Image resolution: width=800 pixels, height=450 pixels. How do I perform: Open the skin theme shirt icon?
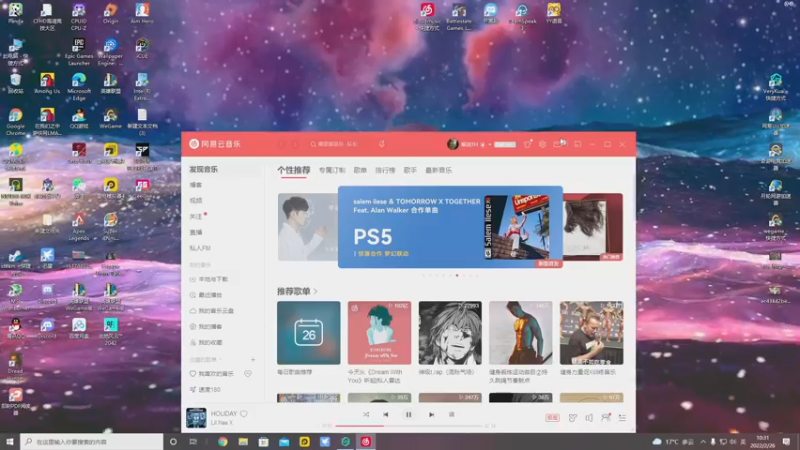528,144
